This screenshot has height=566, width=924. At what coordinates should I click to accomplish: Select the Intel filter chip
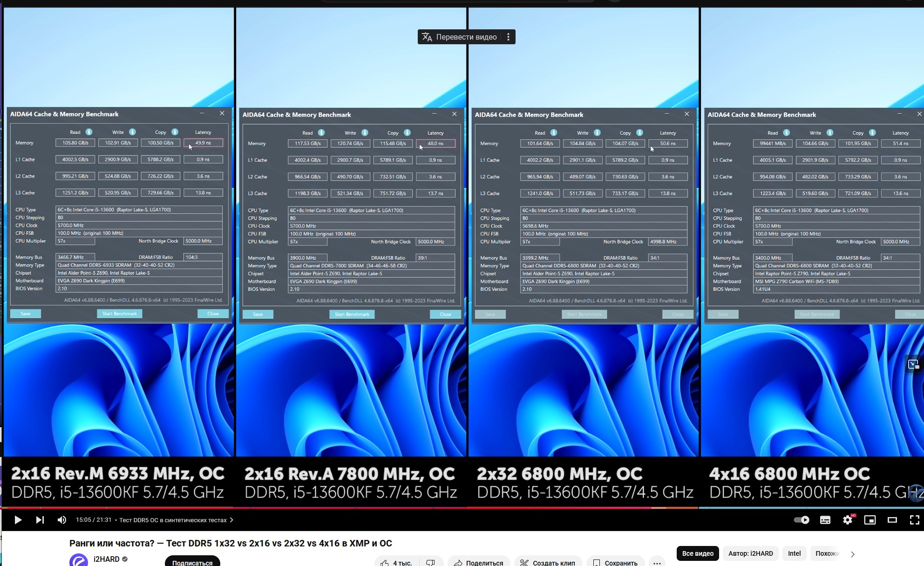point(794,553)
